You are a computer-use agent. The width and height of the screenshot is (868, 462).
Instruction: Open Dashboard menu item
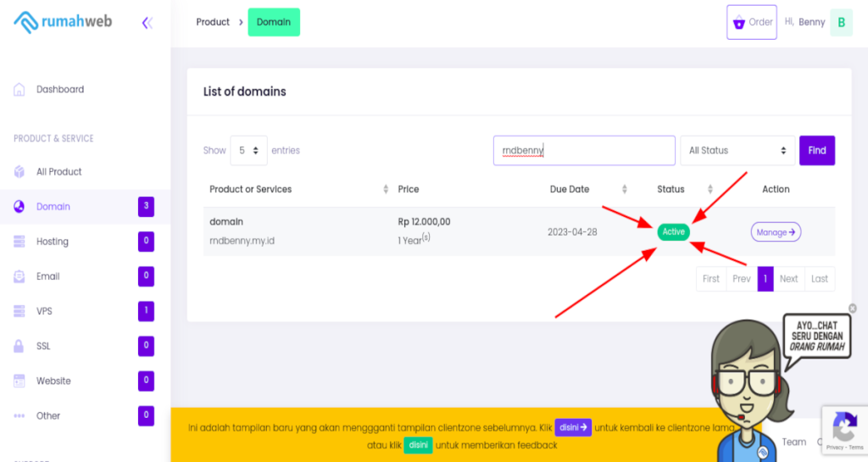pyautogui.click(x=60, y=90)
